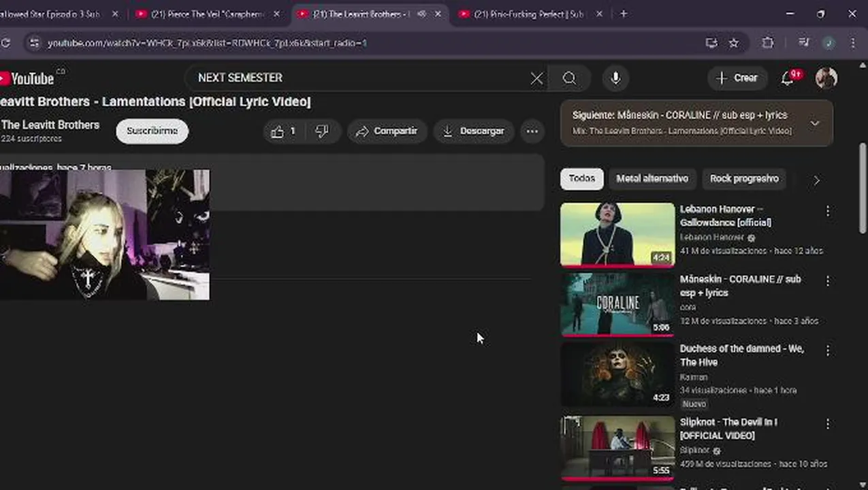View site information icon in address bar
The height and width of the screenshot is (490, 868).
tap(34, 43)
